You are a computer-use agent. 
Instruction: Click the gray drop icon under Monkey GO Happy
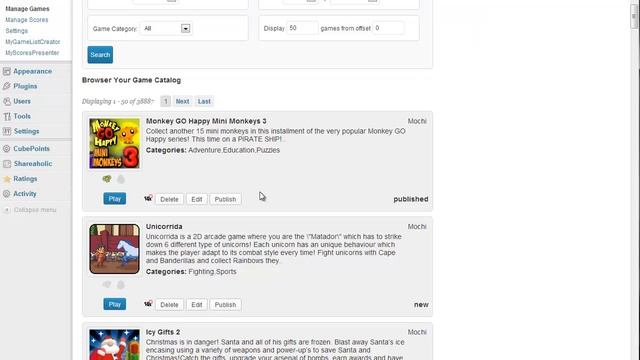pos(121,179)
